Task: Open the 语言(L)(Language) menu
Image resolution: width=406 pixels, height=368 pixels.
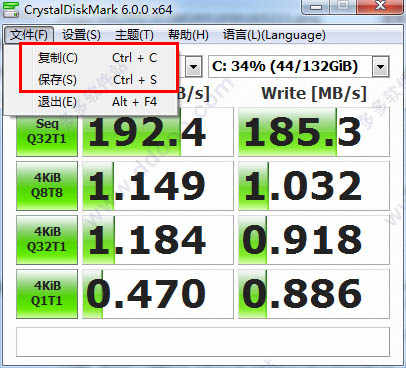Action: (274, 35)
